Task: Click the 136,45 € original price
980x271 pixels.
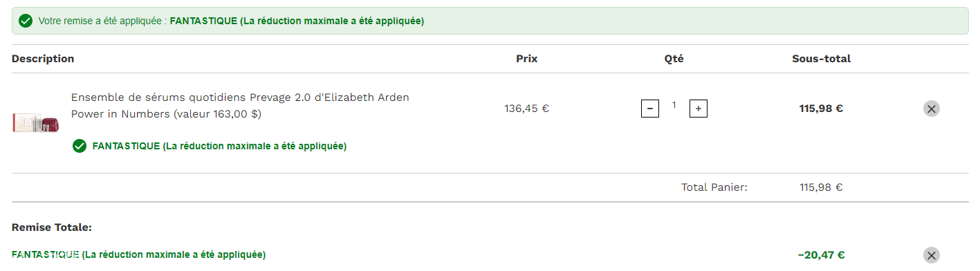Action: point(527,109)
